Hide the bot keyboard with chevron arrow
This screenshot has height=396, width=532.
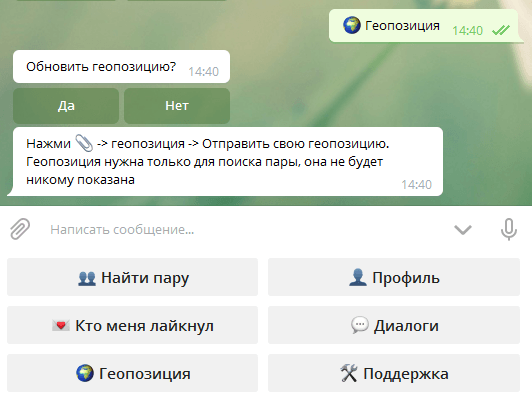463,230
